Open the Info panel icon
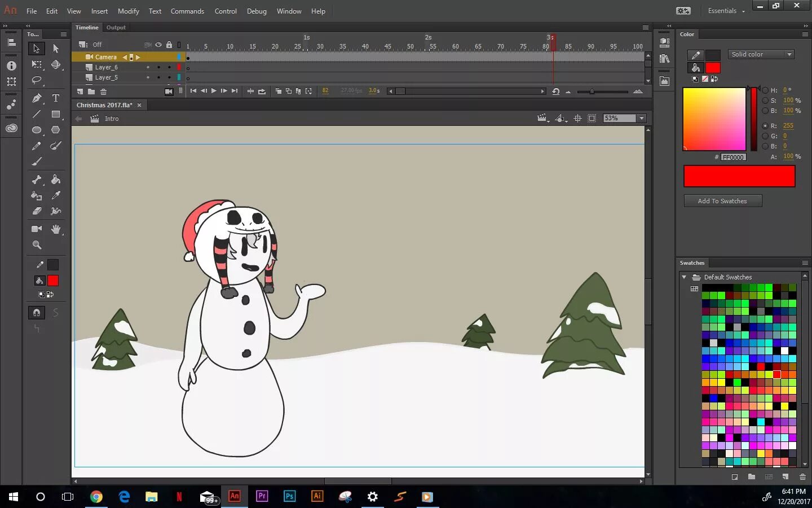The width and height of the screenshot is (812, 508). [x=11, y=65]
